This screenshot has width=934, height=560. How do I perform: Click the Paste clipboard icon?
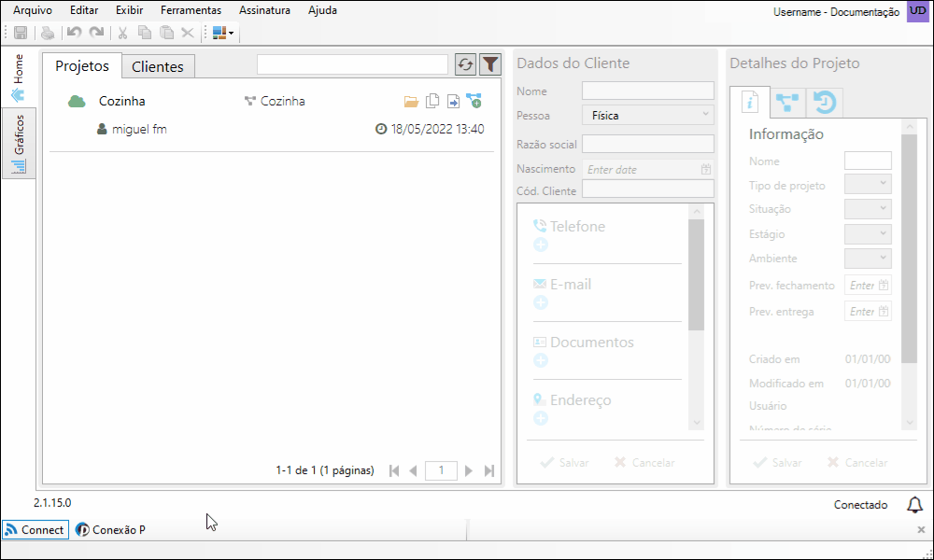(167, 33)
